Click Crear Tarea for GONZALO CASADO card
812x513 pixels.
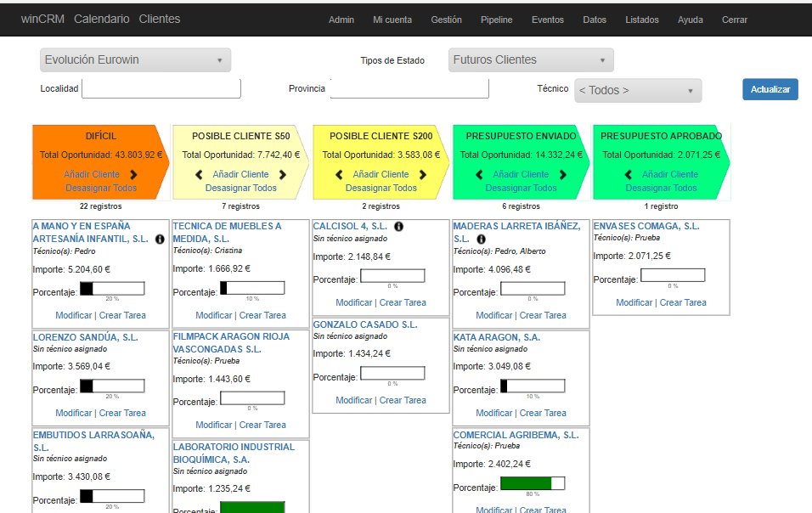[x=403, y=400]
